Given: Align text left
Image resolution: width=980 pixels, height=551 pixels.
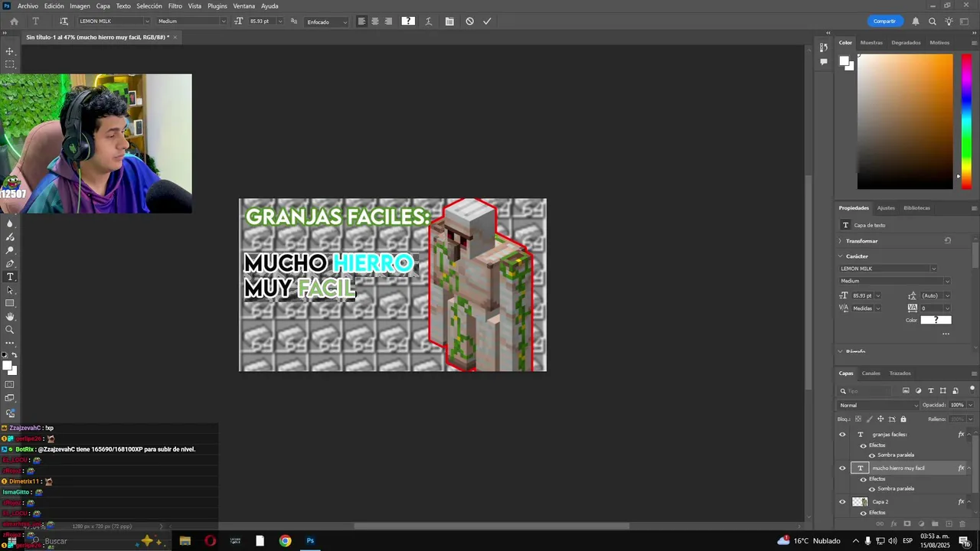Looking at the screenshot, I should [361, 21].
